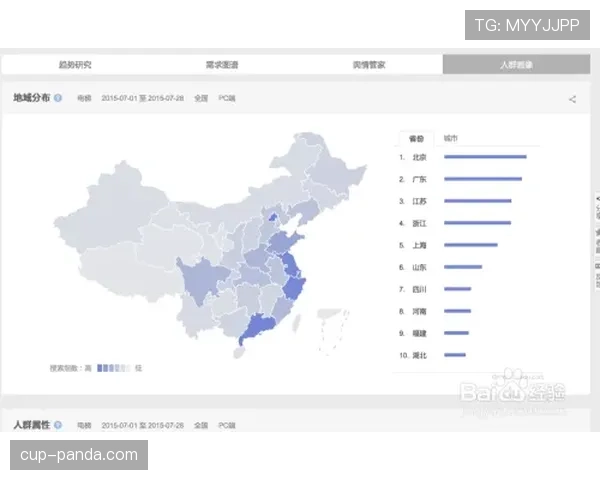600x480 pixels.
Task: Click 全国 in the 人群属性 header
Action: point(201,425)
